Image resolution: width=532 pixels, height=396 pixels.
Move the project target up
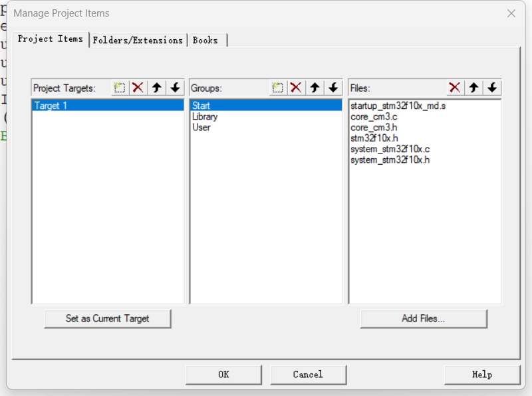pyautogui.click(x=157, y=88)
